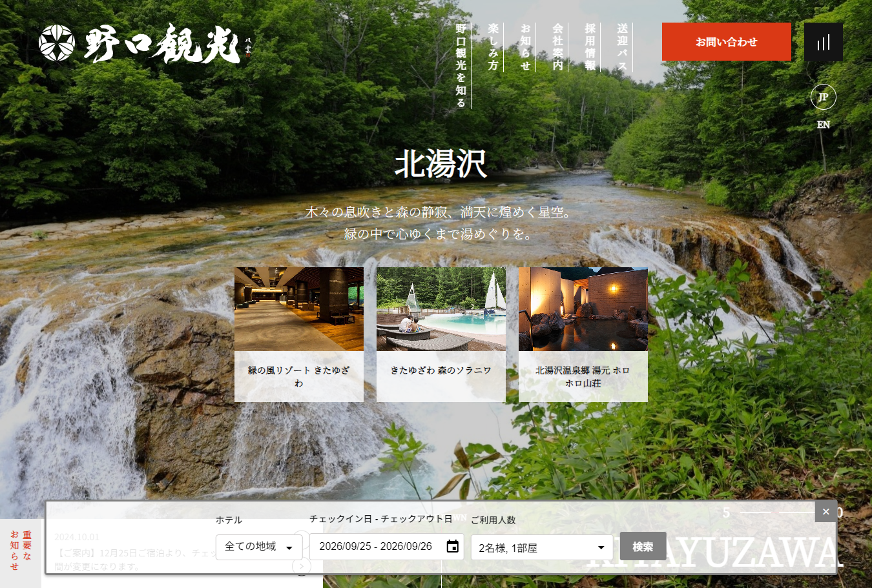Switch language to JP
Viewport: 872px width, 588px height.
tap(824, 97)
